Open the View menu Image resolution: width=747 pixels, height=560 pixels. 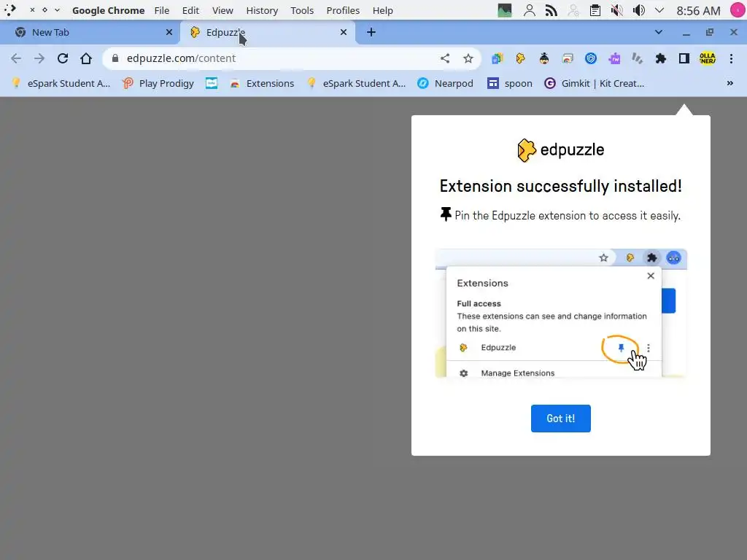(222, 10)
